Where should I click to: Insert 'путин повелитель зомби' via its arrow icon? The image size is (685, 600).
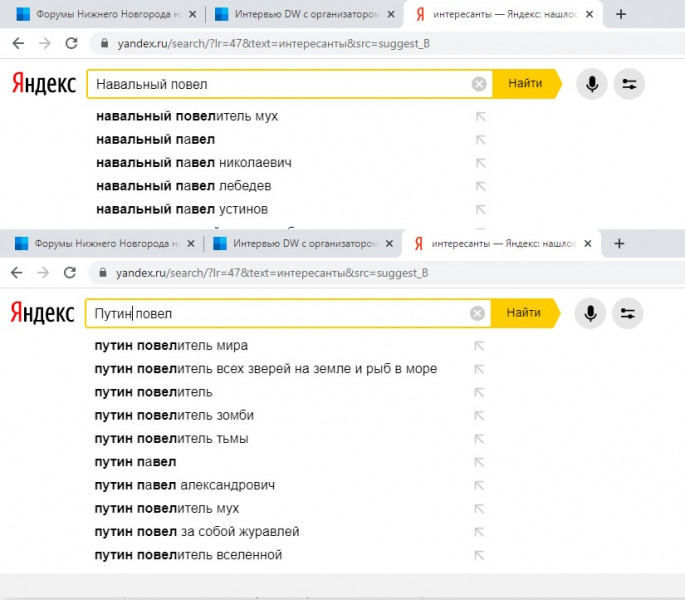coord(479,416)
